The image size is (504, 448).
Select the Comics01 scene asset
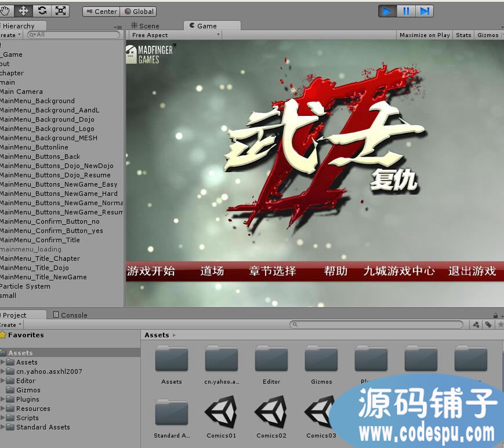click(221, 413)
